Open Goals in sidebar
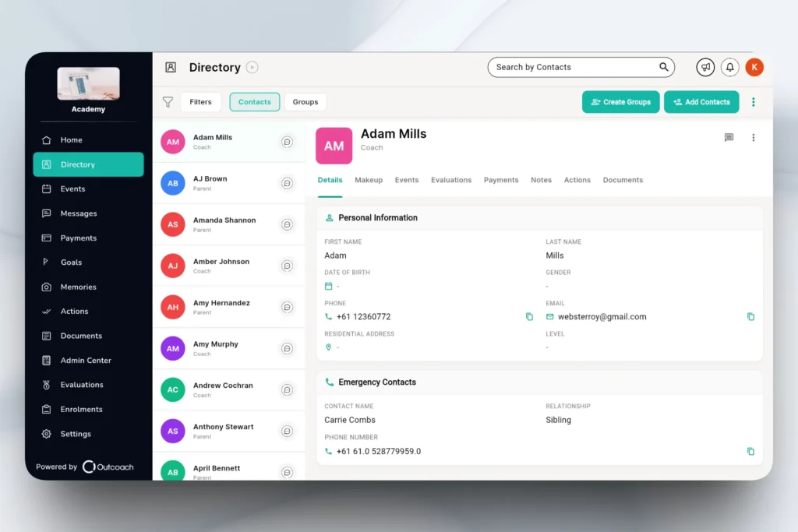This screenshot has width=798, height=532. point(89,262)
